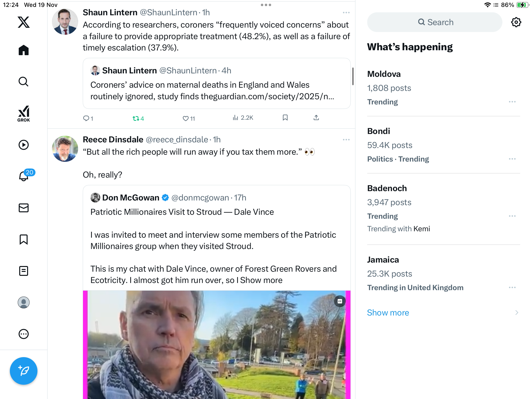The height and width of the screenshot is (399, 532).
Task: Go to Home timeline
Action: (24, 50)
